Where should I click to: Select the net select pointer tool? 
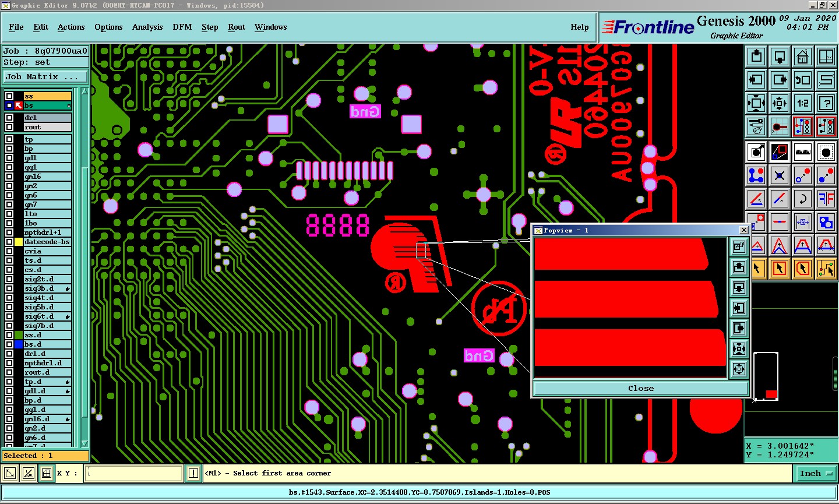[x=826, y=269]
